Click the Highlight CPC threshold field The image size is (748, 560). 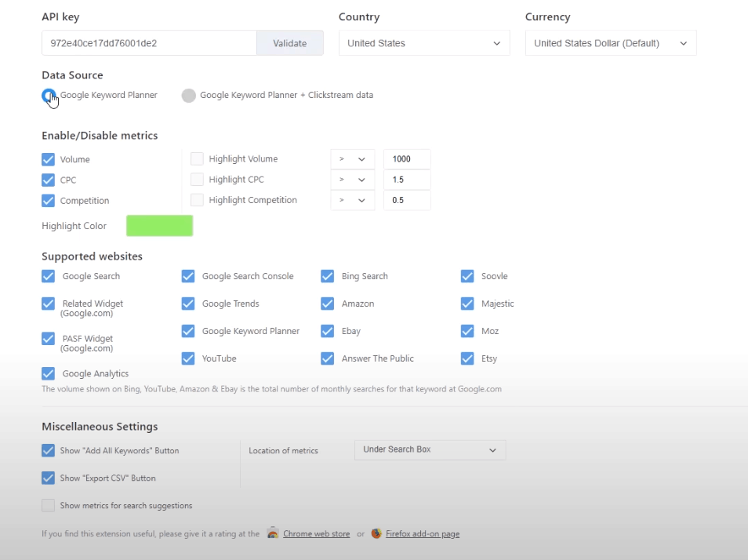click(x=407, y=180)
